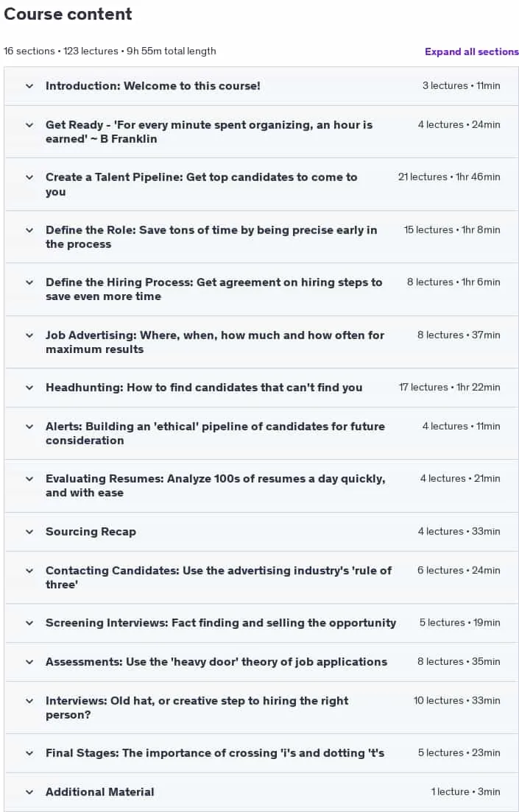Expand the 'Get Ready' section chevron
This screenshot has width=519, height=812.
29,125
